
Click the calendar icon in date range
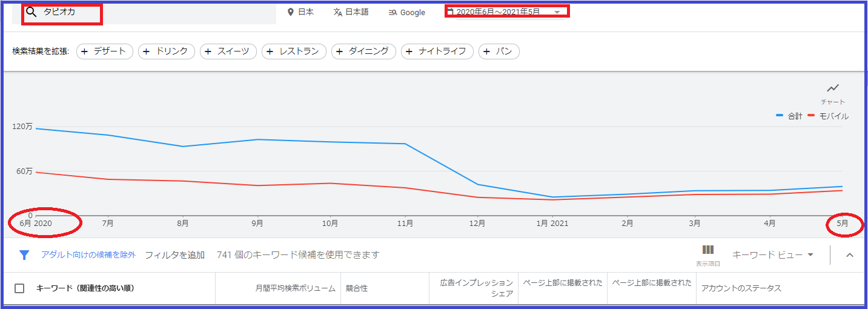pyautogui.click(x=450, y=12)
